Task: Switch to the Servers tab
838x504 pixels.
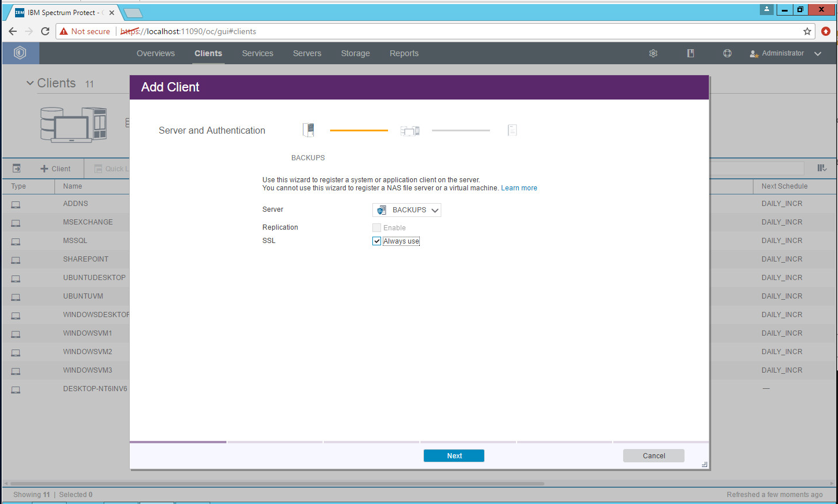Action: tap(307, 53)
